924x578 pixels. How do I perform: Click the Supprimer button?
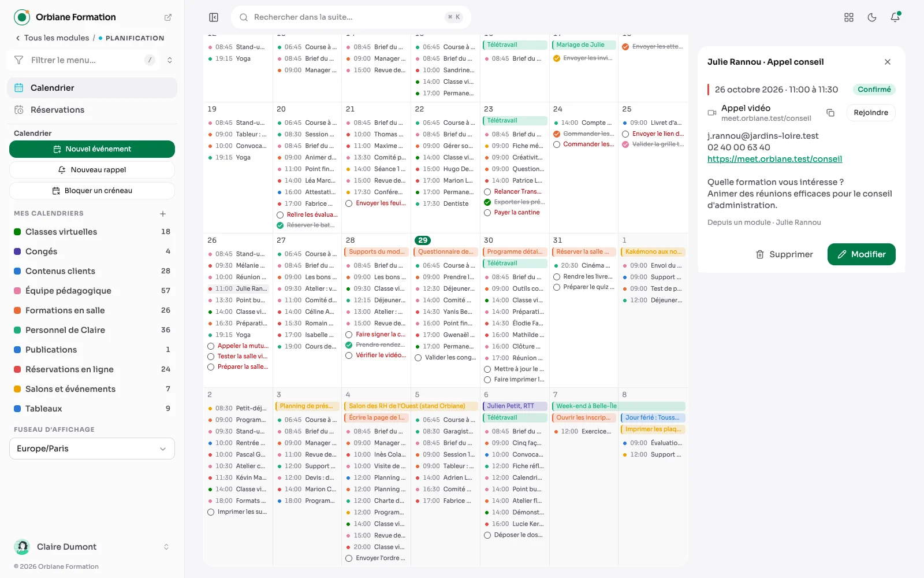(x=784, y=254)
